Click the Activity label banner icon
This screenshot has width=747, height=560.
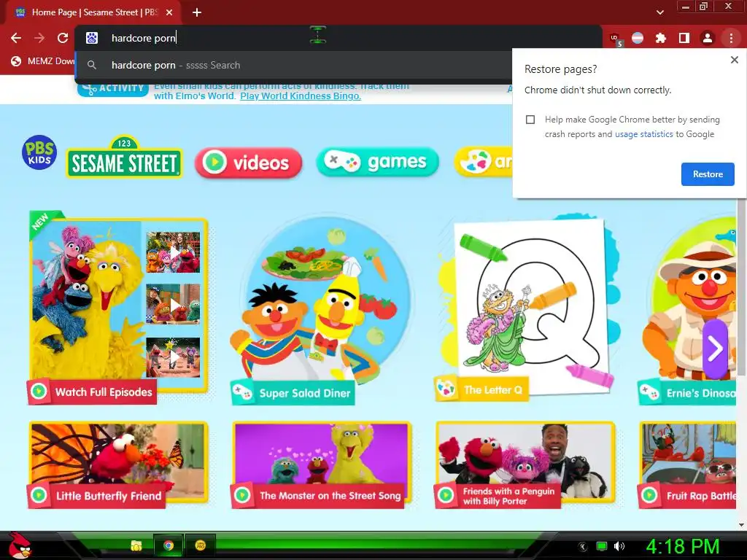[113, 89]
